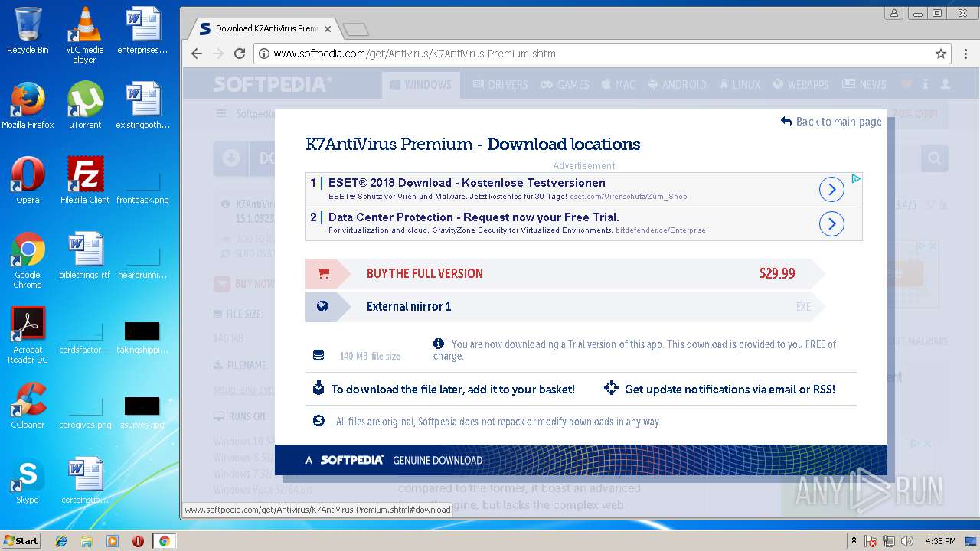The width and height of the screenshot is (980, 551).
Task: Click the AdChoices icon on the ad
Action: tap(856, 178)
